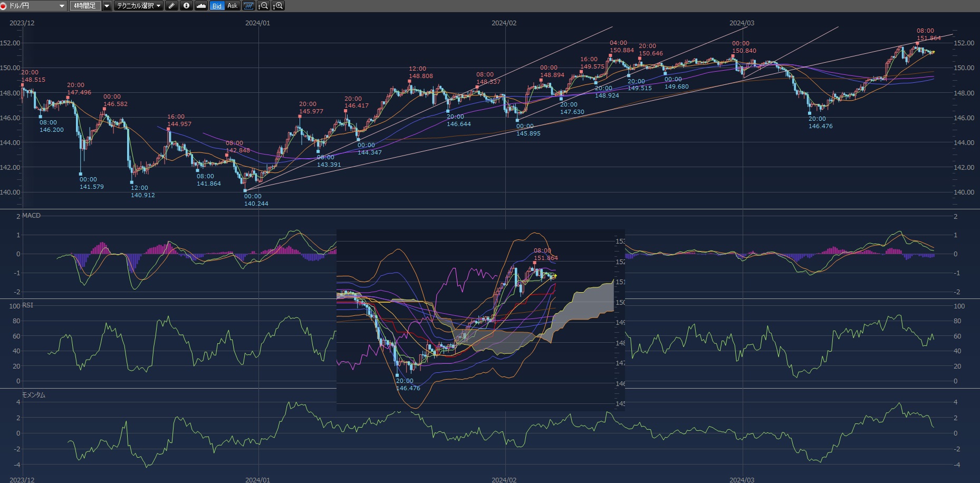Click the 4時間足 timeframe button
Screen dimensions: 980x483
tap(85, 6)
